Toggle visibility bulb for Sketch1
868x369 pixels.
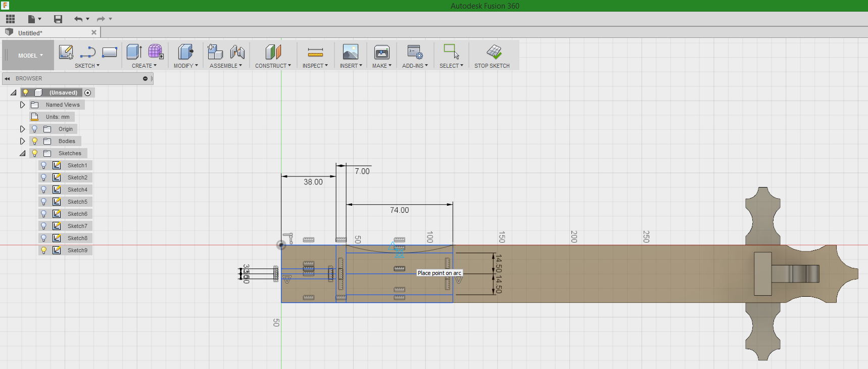tap(43, 165)
